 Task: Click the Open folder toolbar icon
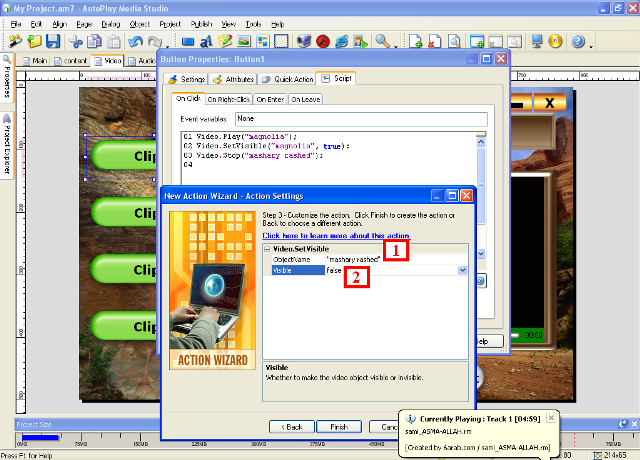click(35, 42)
